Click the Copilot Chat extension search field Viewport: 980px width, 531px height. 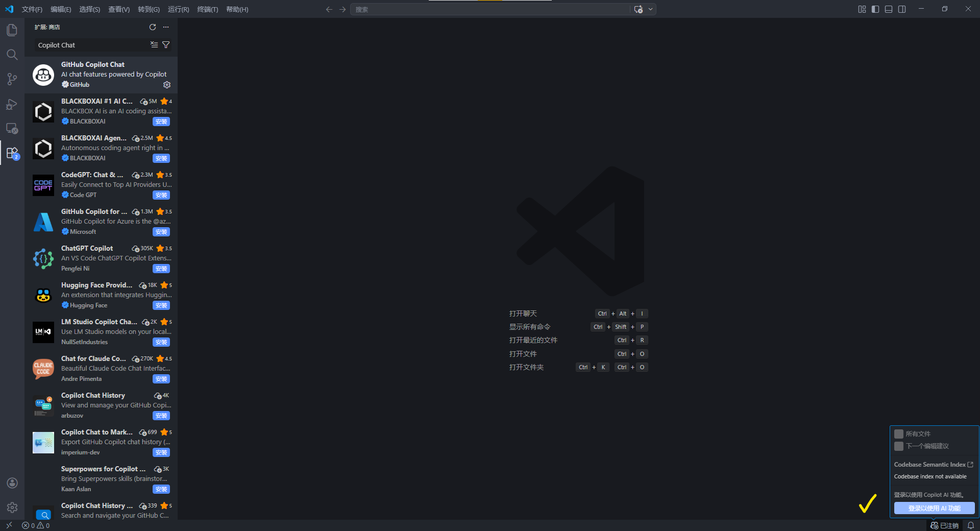[x=92, y=45]
